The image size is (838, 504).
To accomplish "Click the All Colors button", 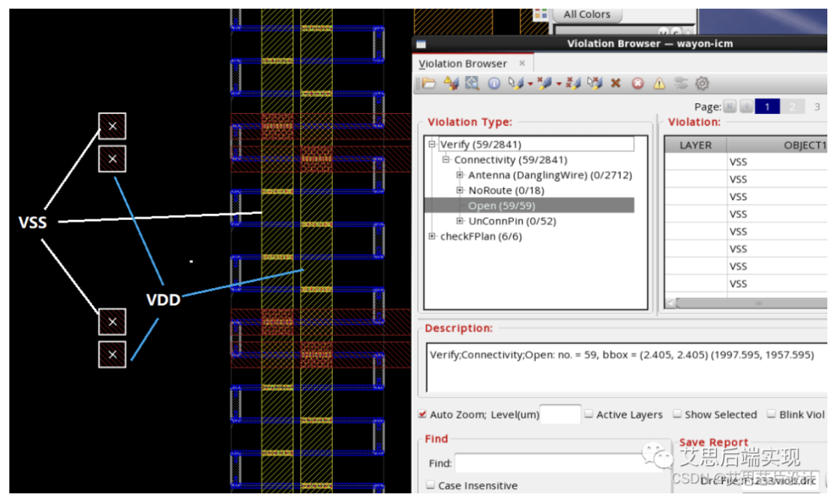I will (x=586, y=14).
